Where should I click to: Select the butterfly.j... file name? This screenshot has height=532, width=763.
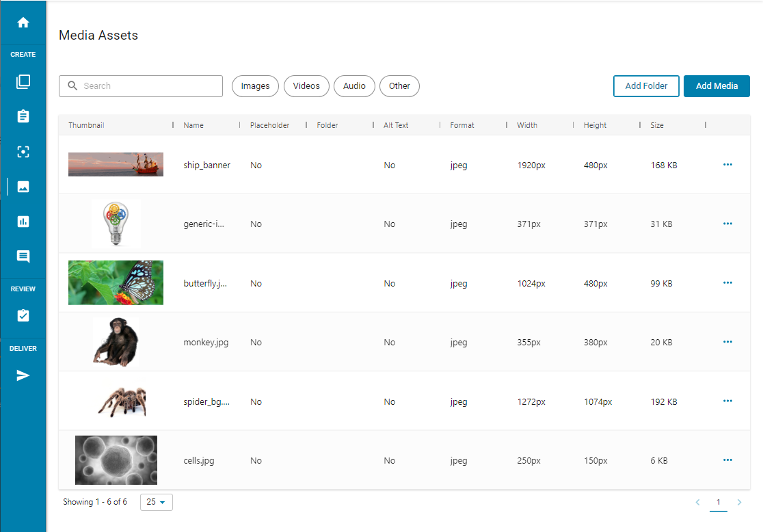[205, 283]
